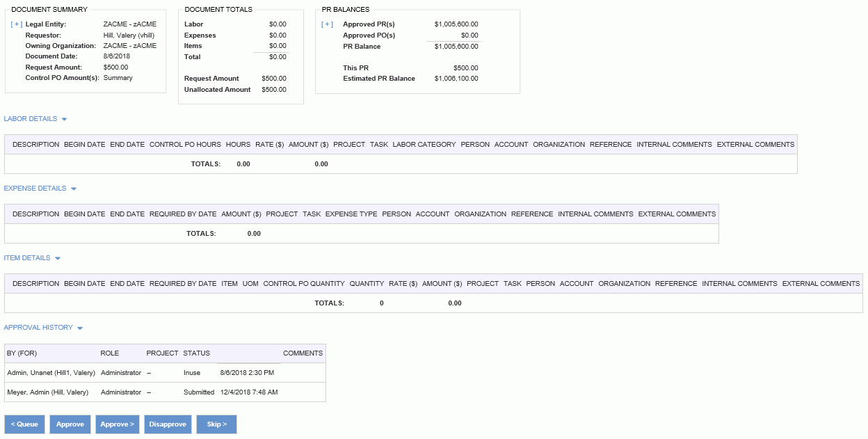
Task: Expand Legal Entity details with [+]
Action: tap(17, 24)
